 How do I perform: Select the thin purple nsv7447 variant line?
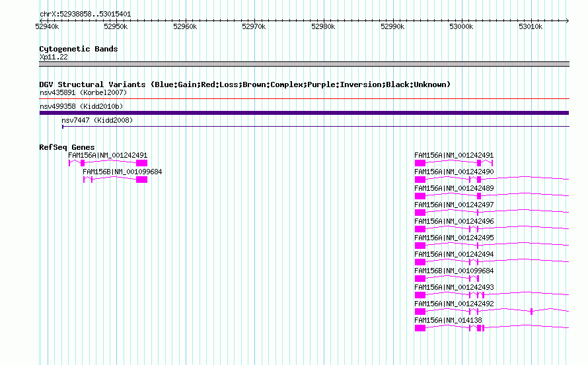click(316, 127)
